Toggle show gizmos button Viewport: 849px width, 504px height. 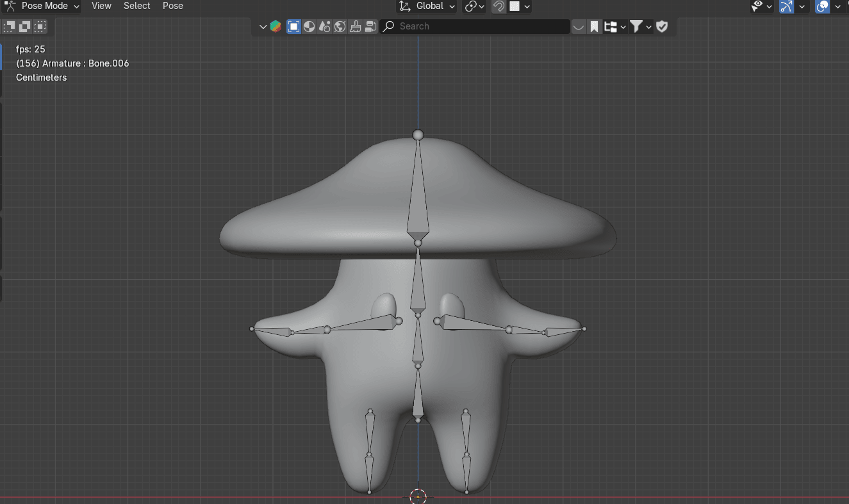point(786,6)
